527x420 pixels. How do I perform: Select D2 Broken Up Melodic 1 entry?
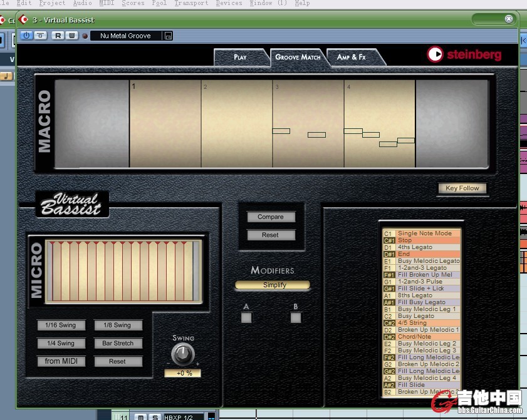pyautogui.click(x=422, y=330)
